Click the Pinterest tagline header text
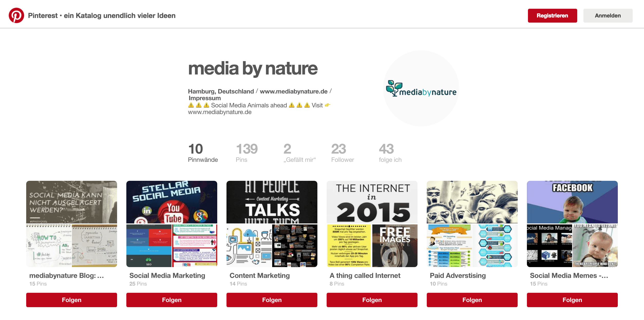Viewport: 644px width, 320px height. tap(102, 16)
